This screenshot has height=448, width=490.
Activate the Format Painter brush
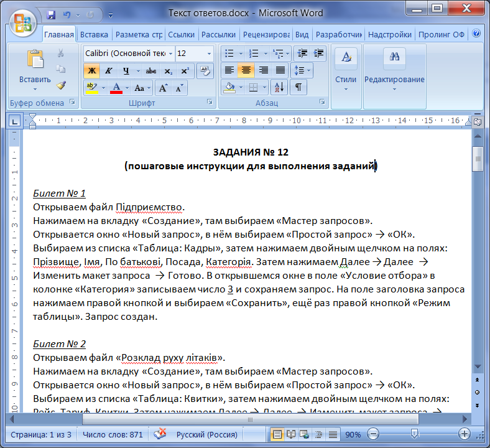[x=60, y=85]
